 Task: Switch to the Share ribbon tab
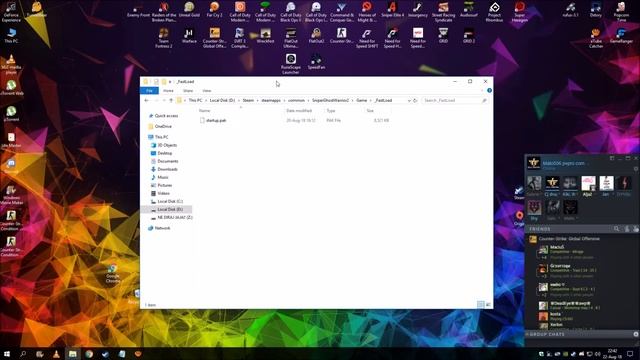[x=188, y=91]
